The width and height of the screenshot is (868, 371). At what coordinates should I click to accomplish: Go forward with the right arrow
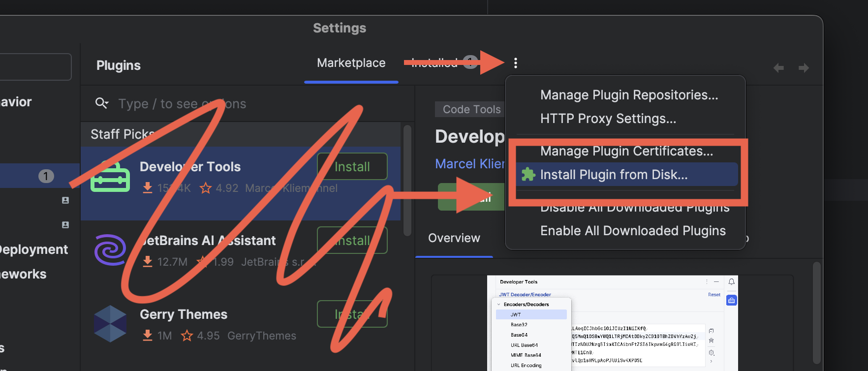(804, 68)
